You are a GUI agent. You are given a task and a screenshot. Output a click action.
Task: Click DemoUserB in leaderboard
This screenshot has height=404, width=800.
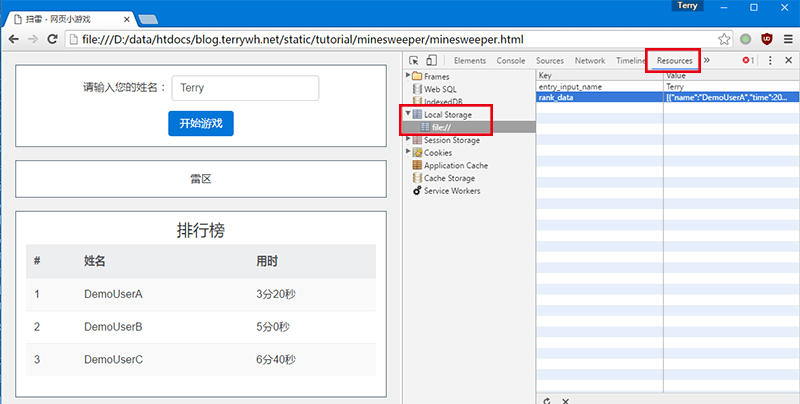pos(113,327)
